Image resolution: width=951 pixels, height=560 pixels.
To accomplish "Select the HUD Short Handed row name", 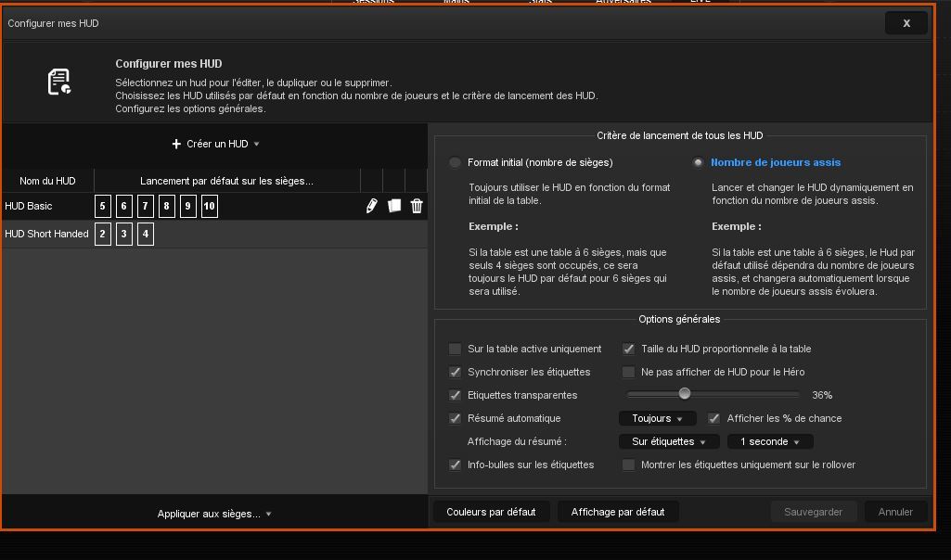I will click(x=46, y=234).
